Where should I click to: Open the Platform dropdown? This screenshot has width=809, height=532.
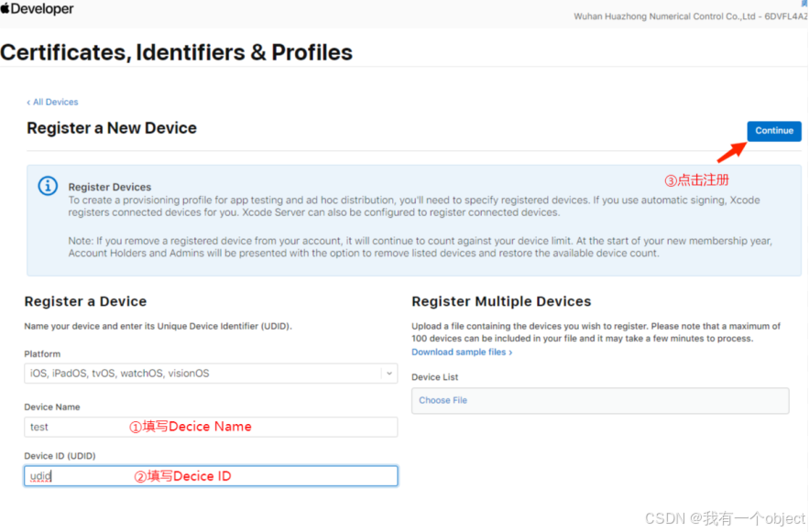click(211, 374)
